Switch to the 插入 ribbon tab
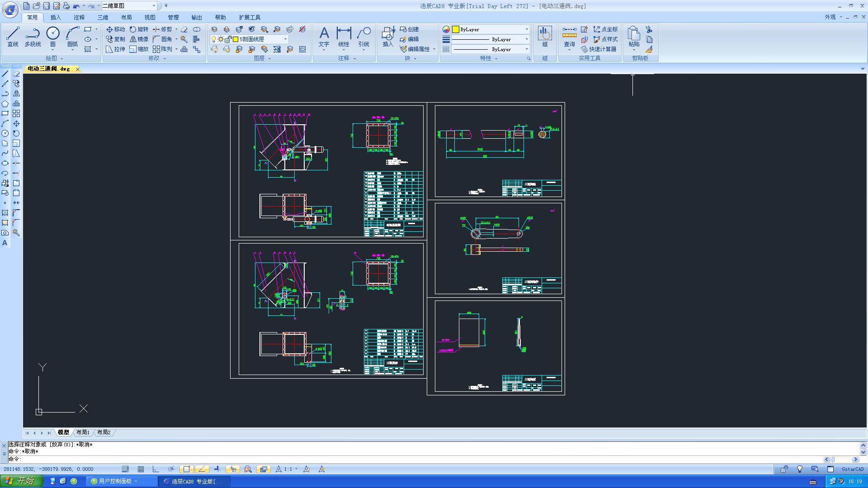The image size is (868, 488). click(x=56, y=17)
